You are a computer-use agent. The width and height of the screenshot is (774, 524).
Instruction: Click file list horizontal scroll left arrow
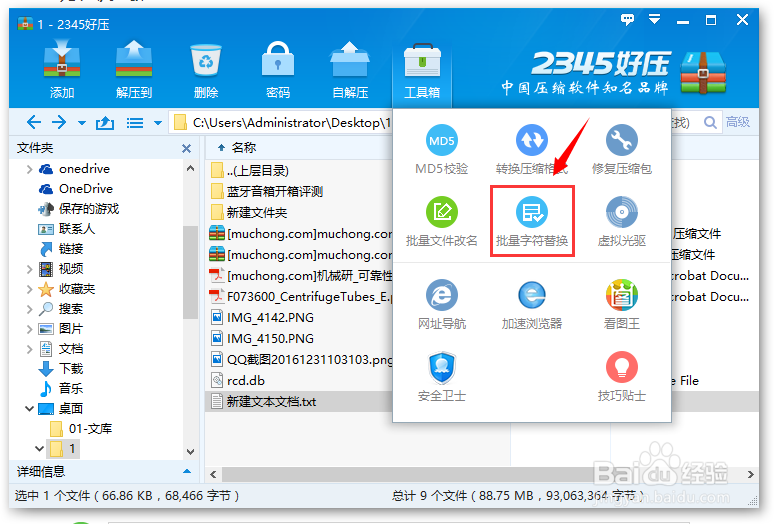click(213, 474)
